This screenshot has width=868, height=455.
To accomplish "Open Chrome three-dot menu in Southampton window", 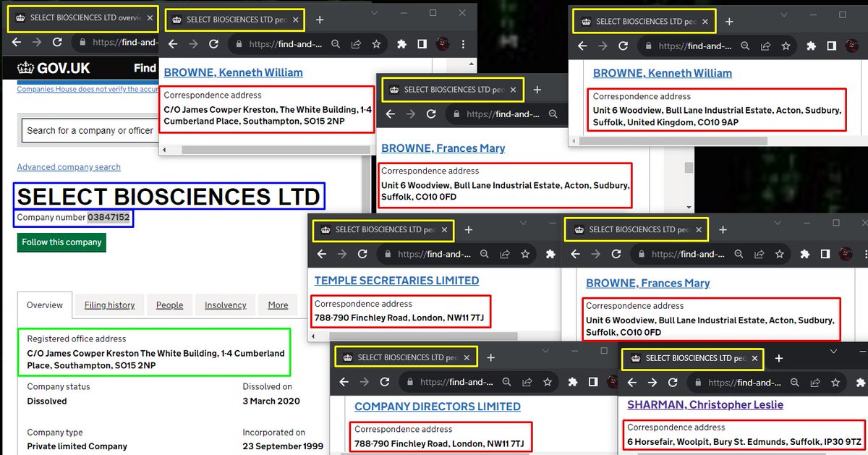I will coord(463,43).
